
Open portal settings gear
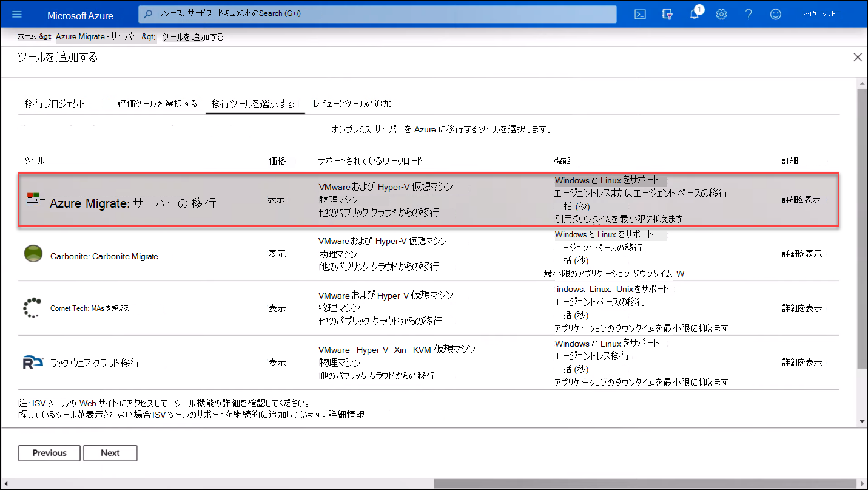[x=721, y=15]
